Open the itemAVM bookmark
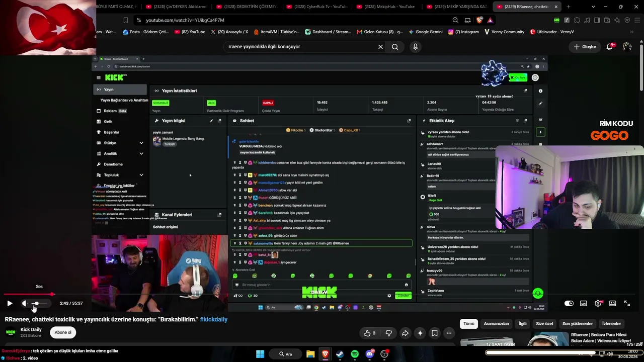Viewport: 644px width, 362px height. pyautogui.click(x=277, y=32)
